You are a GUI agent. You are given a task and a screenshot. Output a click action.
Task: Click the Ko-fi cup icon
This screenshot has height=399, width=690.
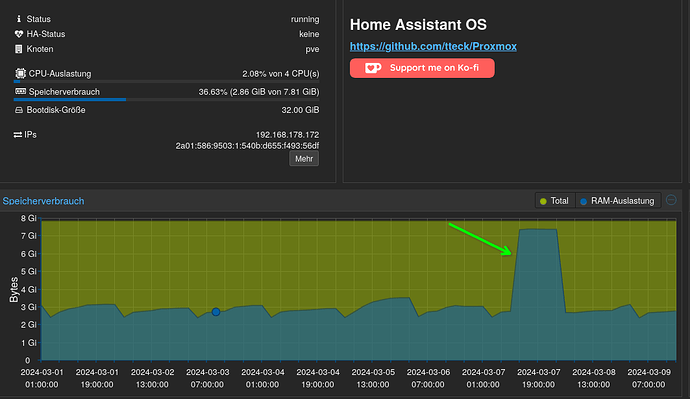click(x=373, y=68)
